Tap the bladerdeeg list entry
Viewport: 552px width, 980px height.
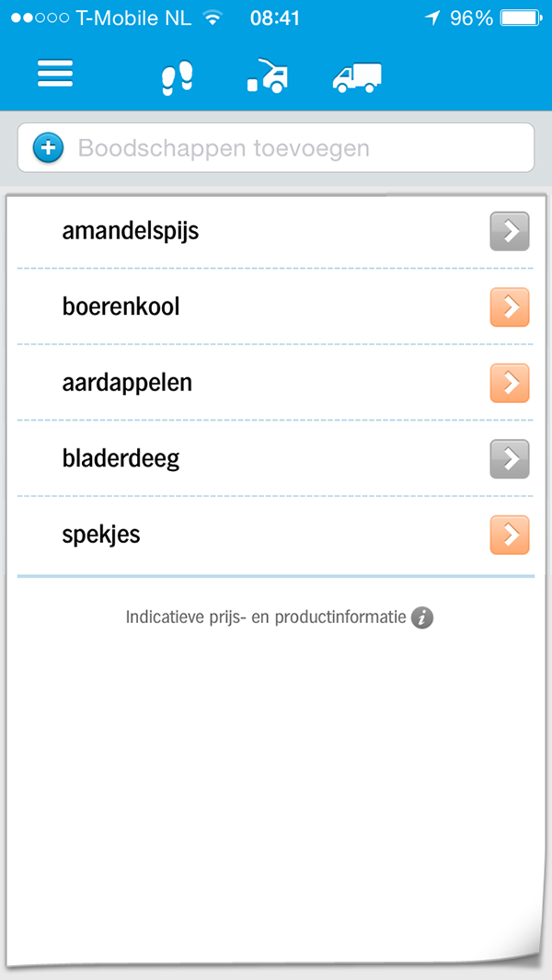pos(275,459)
